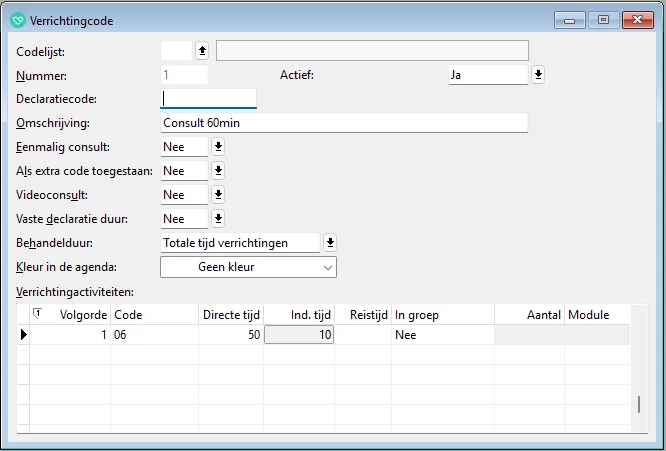Click the Directe tijd column header
666x451 pixels.
point(230,315)
